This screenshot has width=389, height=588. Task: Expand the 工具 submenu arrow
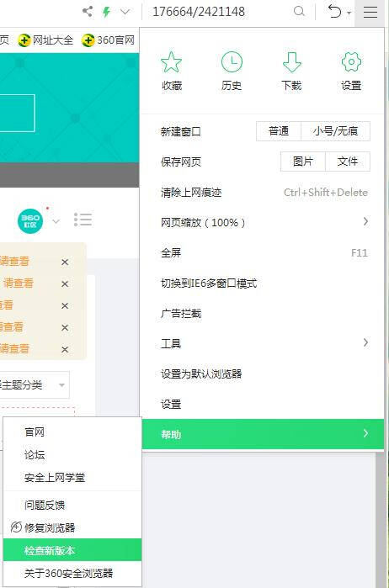coord(365,342)
